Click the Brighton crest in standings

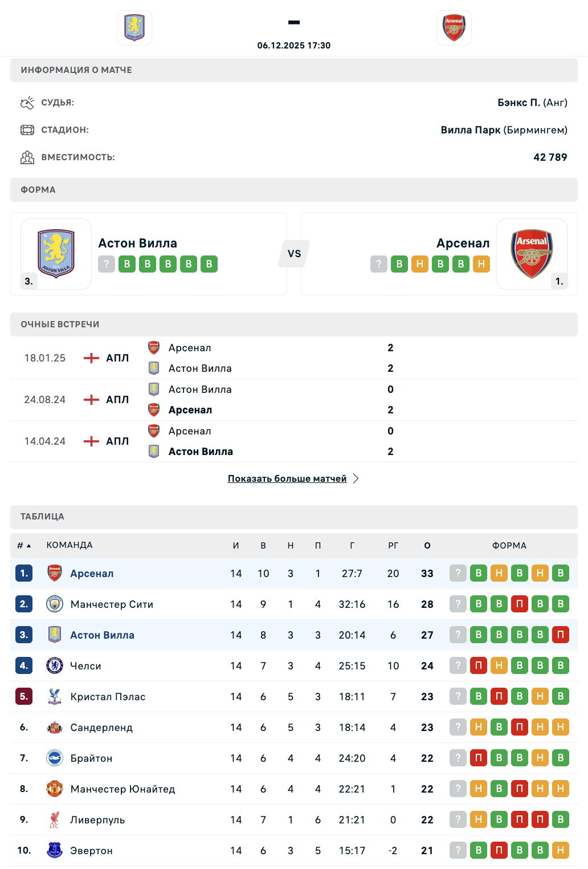[55, 758]
